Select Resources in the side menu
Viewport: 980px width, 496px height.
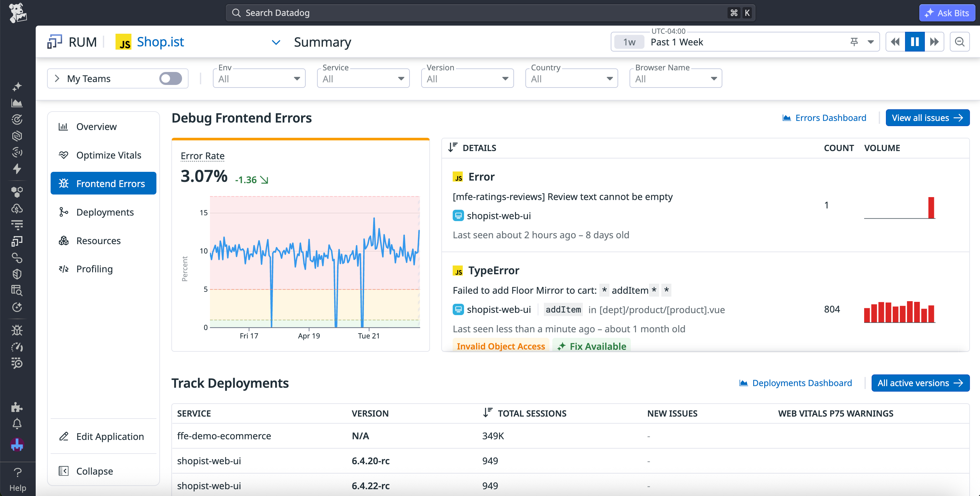tap(104, 241)
